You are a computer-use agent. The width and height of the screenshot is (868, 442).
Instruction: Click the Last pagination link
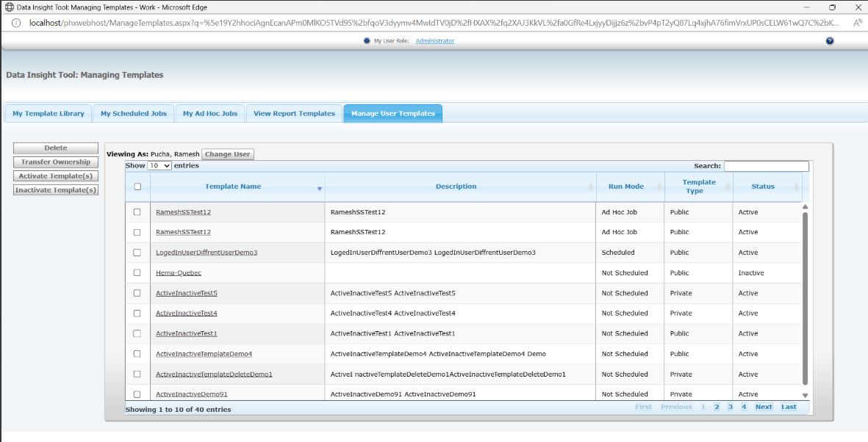(789, 407)
